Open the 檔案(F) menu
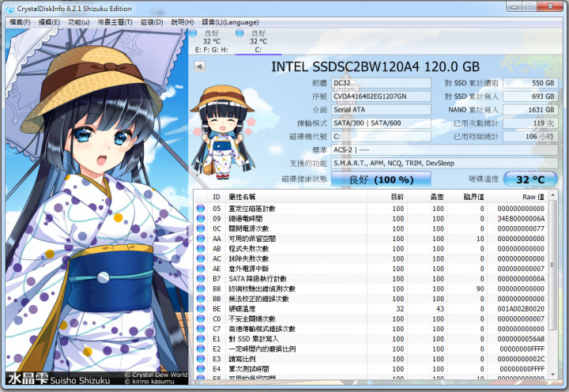The height and width of the screenshot is (392, 569). [20, 22]
